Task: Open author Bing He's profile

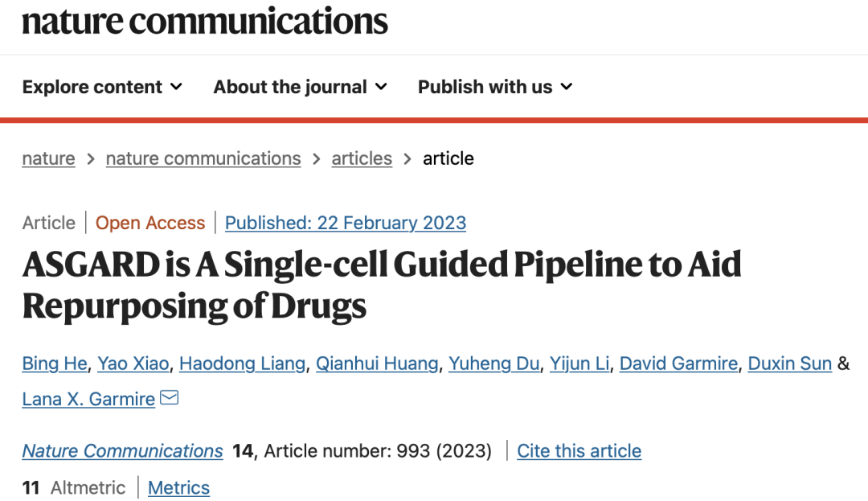Action: (55, 363)
